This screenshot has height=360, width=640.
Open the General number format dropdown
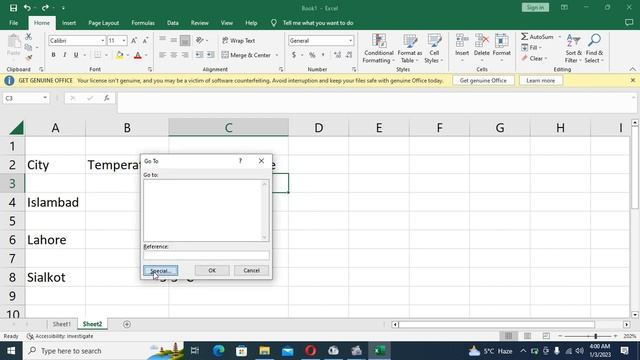[x=350, y=41]
